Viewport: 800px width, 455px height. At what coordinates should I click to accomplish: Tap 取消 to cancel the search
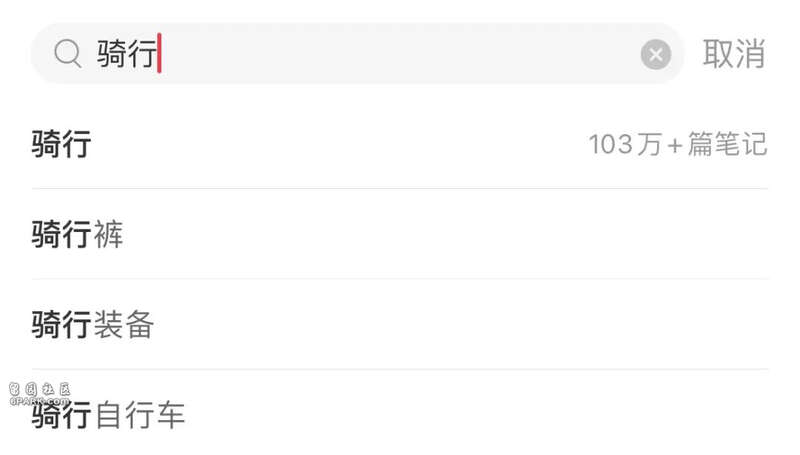point(734,54)
